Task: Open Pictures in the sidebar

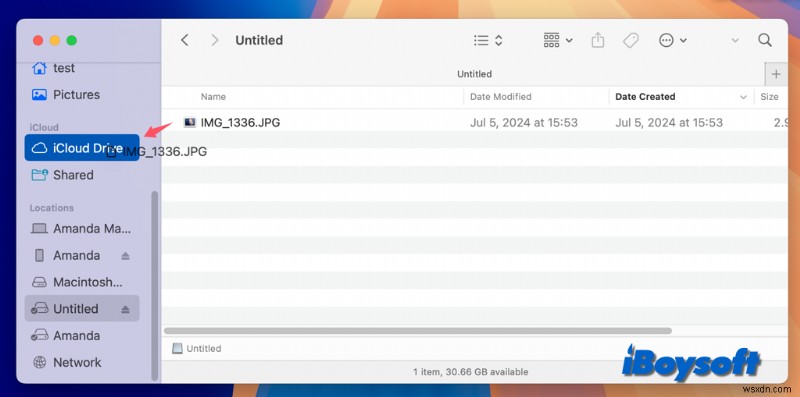Action: click(x=82, y=94)
